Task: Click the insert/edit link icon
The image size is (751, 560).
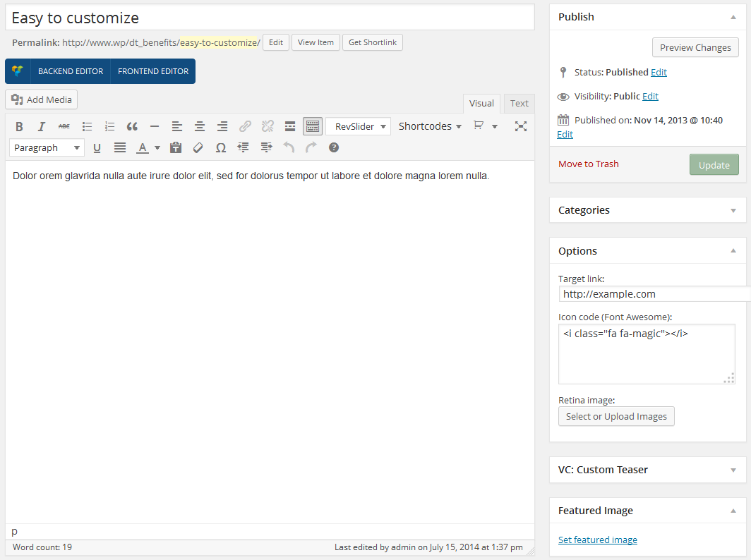Action: pos(245,126)
